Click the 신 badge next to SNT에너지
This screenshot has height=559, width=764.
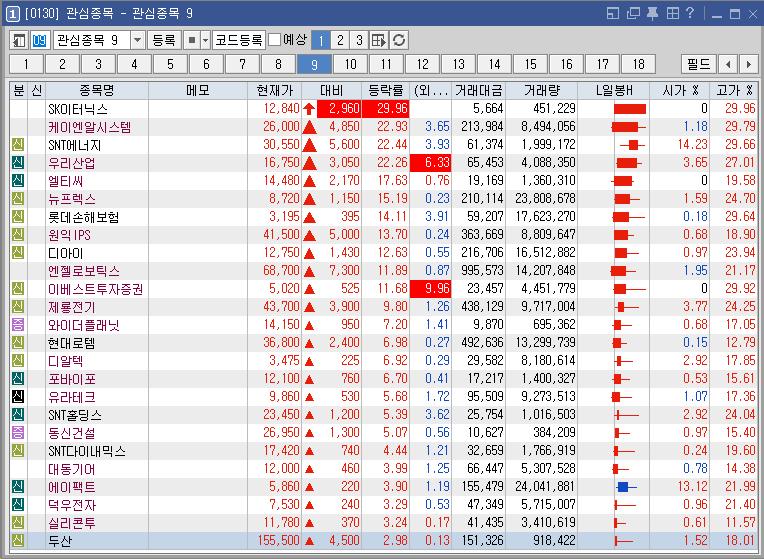[x=18, y=144]
